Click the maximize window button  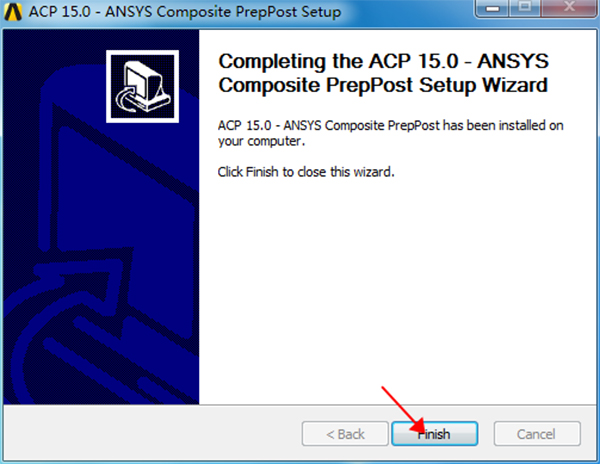pos(525,8)
